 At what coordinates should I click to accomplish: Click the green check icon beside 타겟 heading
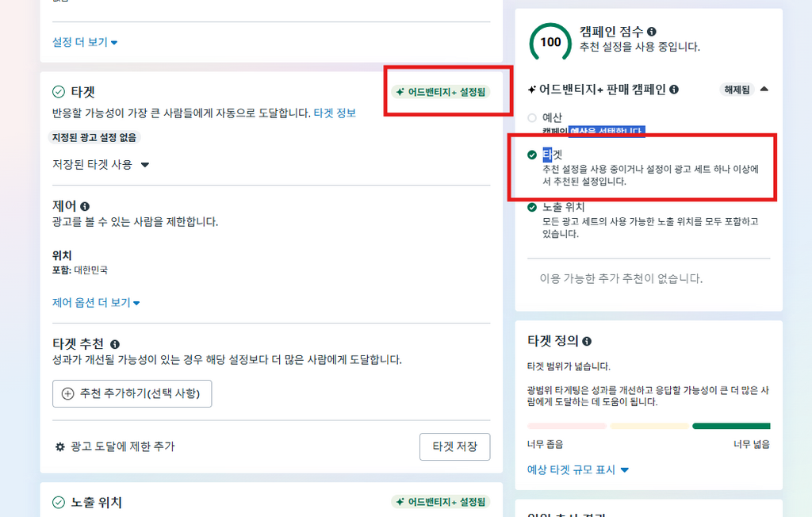pyautogui.click(x=59, y=92)
